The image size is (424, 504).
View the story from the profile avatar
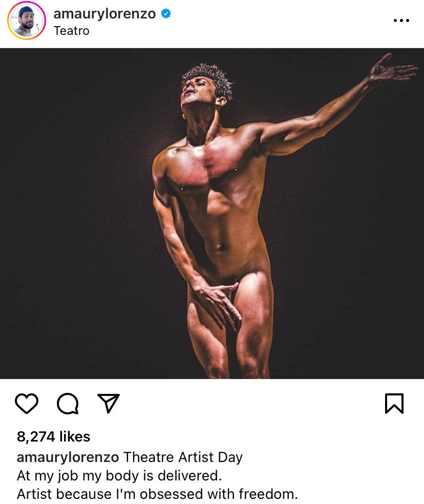click(27, 20)
